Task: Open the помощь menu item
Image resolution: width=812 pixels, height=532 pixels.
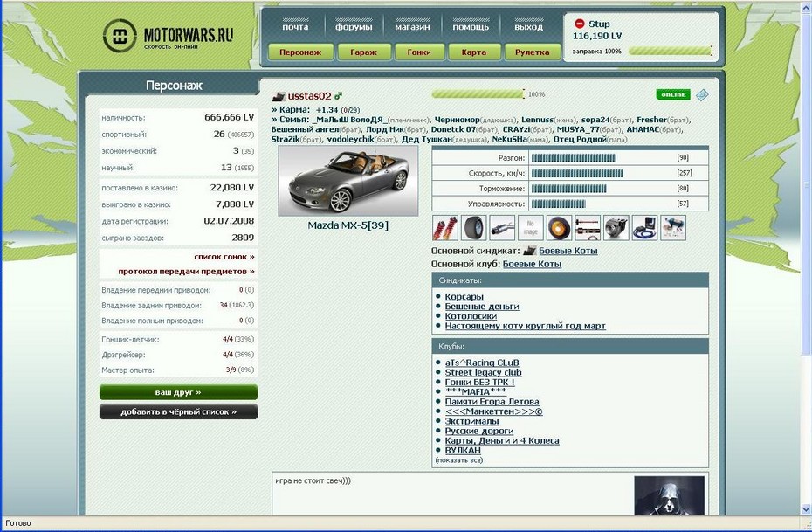Action: point(471,27)
